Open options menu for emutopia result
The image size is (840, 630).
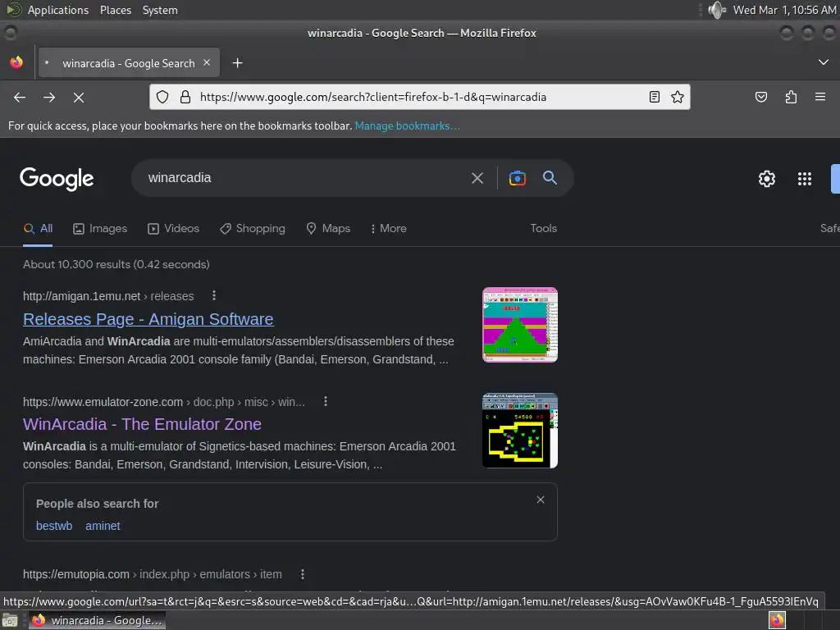303,574
